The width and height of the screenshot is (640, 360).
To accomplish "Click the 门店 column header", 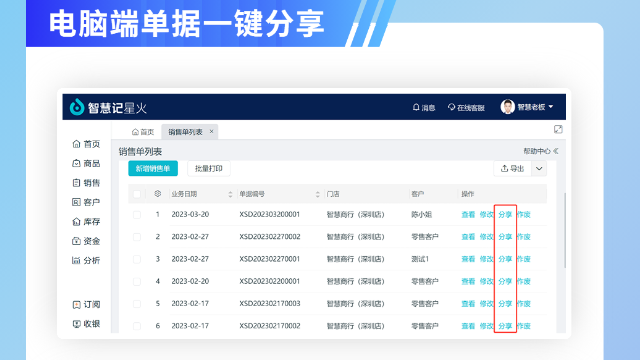I will coord(333,194).
